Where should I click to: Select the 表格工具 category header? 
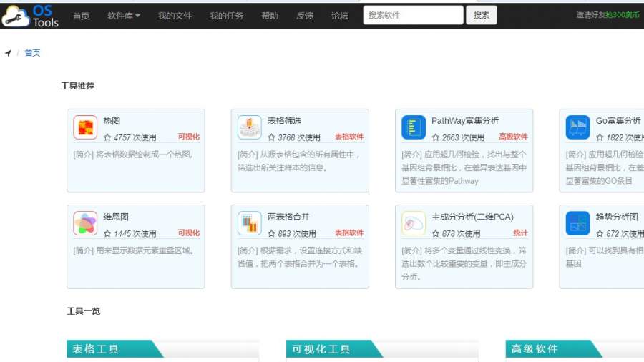click(x=115, y=349)
